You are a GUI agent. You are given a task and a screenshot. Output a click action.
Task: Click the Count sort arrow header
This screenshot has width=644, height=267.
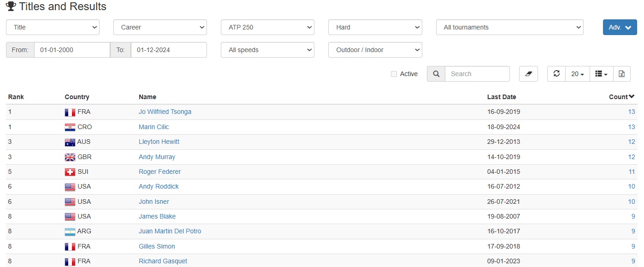[x=622, y=97]
